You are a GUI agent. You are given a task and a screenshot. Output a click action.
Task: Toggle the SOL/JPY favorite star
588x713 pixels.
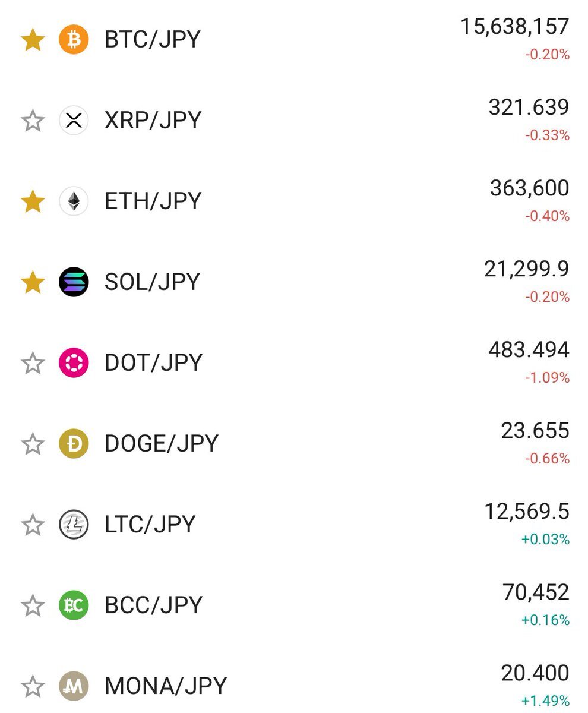coord(33,282)
